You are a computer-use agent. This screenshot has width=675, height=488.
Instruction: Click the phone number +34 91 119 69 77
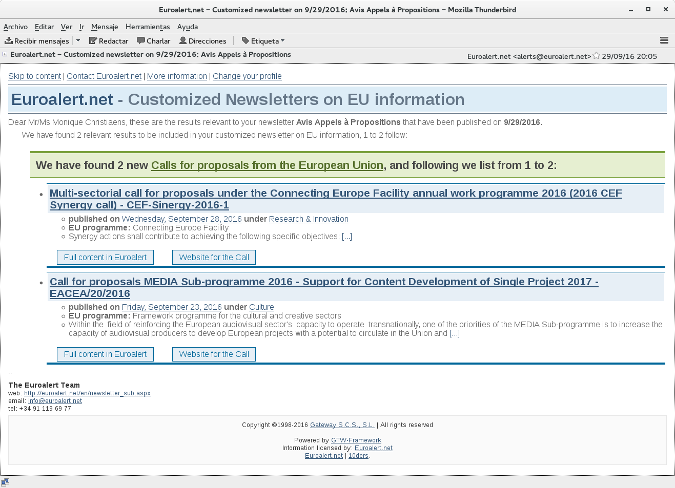(45, 408)
